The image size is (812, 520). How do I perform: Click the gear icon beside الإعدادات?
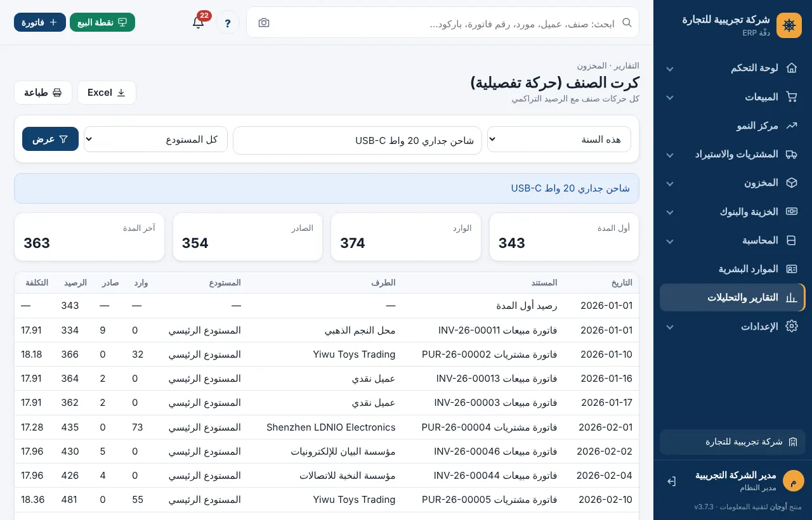pyautogui.click(x=791, y=326)
